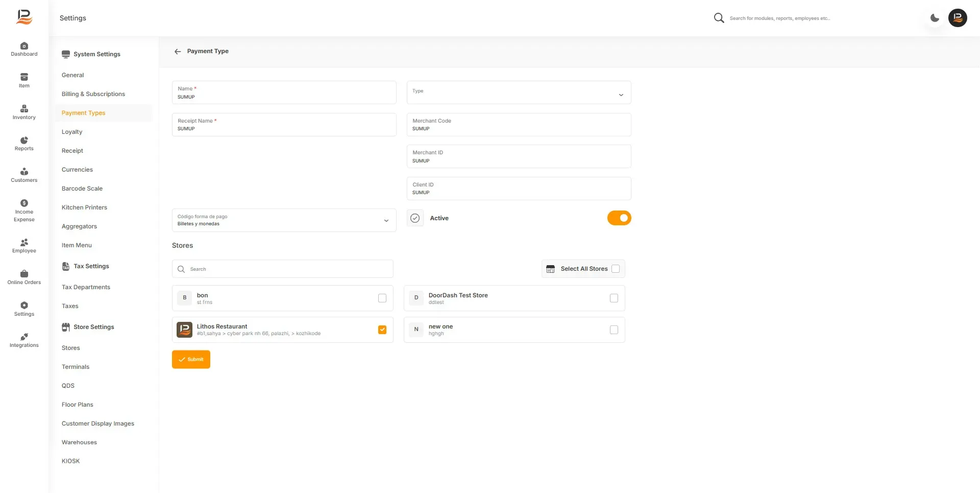Open Reports pie chart icon
Image resolution: width=980 pixels, height=493 pixels.
24,140
